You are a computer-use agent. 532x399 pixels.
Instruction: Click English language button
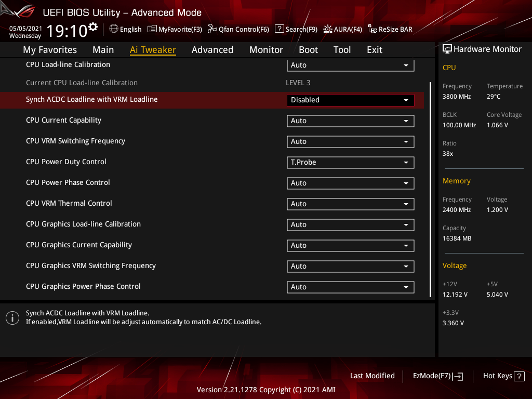click(130, 30)
